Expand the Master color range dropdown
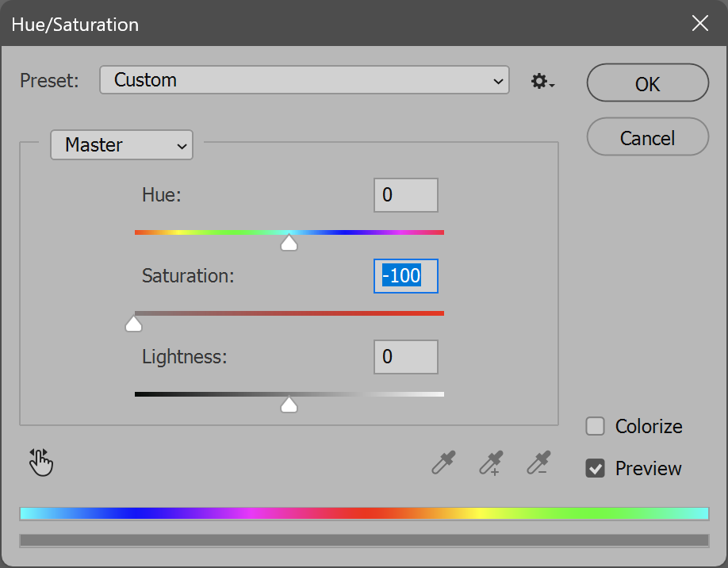This screenshot has width=728, height=568. pos(121,145)
